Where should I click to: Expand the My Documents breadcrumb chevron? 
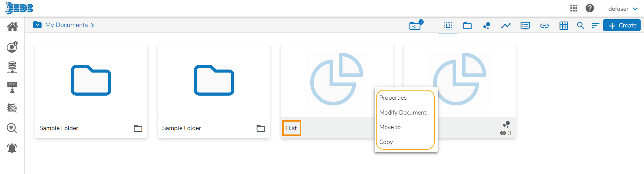pyautogui.click(x=93, y=25)
